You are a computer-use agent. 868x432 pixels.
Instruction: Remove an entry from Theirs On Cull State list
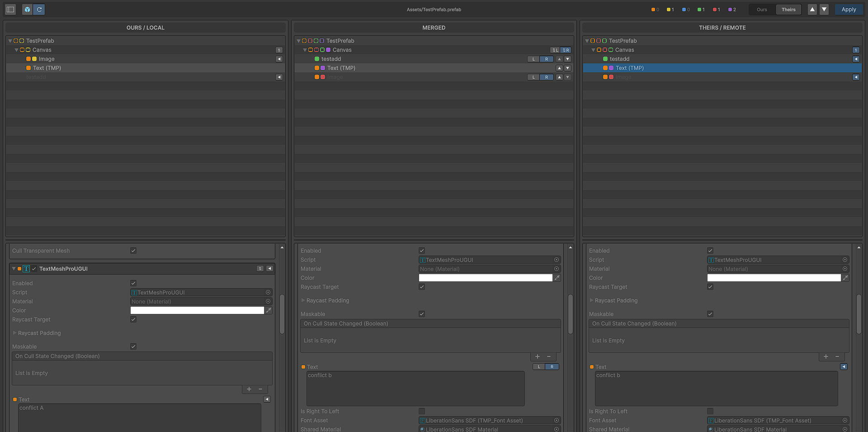[837, 356]
